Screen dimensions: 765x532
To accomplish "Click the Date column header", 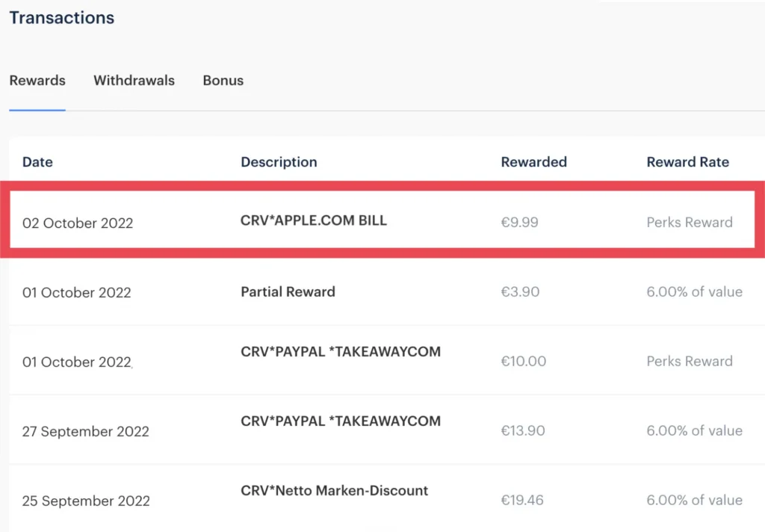I will pyautogui.click(x=37, y=162).
